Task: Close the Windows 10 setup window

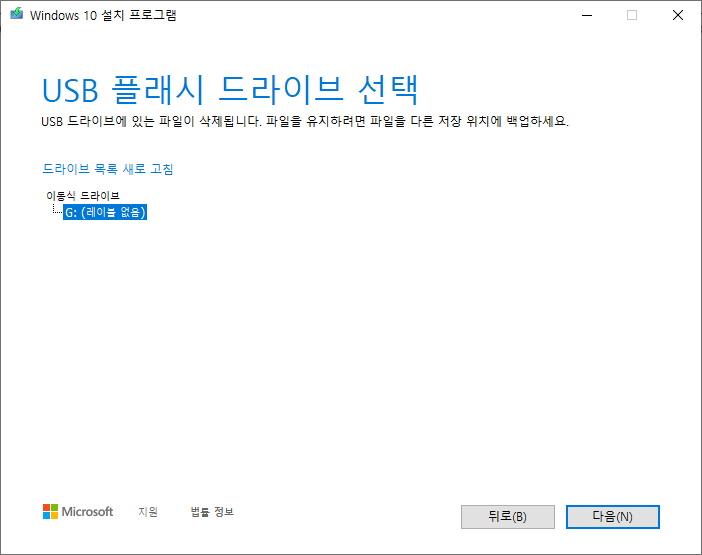Action: click(x=678, y=15)
